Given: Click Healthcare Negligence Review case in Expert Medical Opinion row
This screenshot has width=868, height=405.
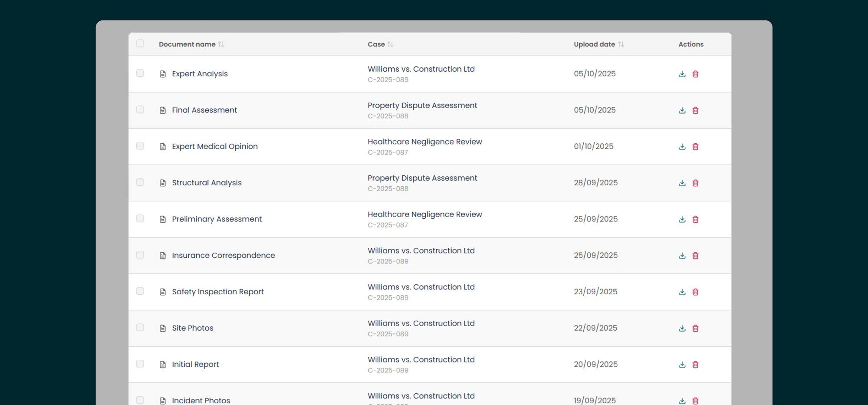Looking at the screenshot, I should click(425, 142).
